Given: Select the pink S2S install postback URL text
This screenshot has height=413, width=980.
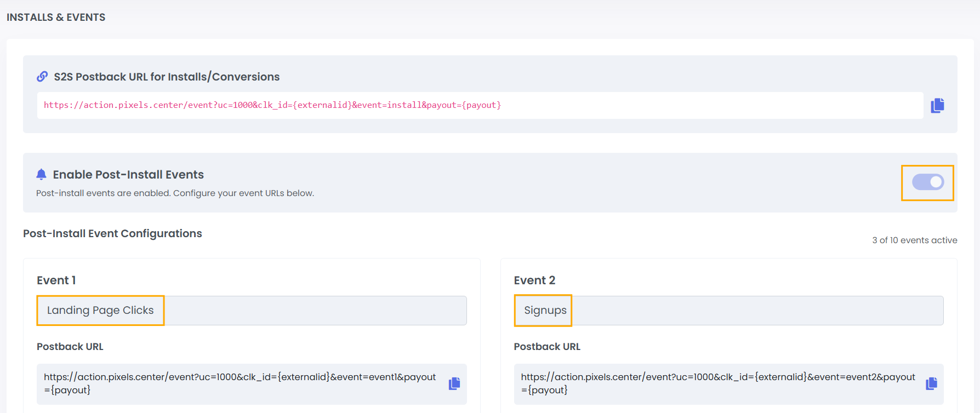Looking at the screenshot, I should click(x=272, y=105).
